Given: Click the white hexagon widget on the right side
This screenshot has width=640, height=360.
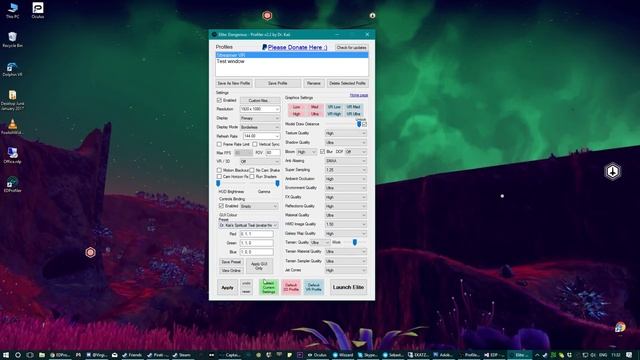Looking at the screenshot, I should click(612, 171).
